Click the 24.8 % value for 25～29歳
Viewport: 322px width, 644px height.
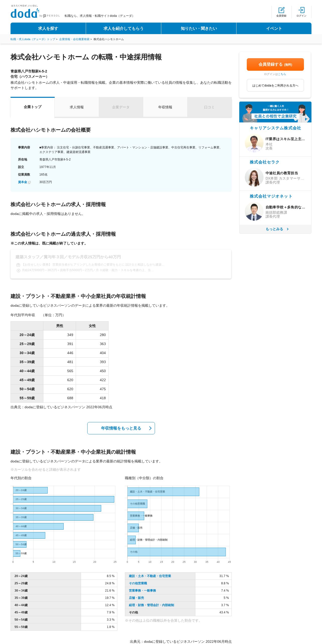pyautogui.click(x=110, y=583)
